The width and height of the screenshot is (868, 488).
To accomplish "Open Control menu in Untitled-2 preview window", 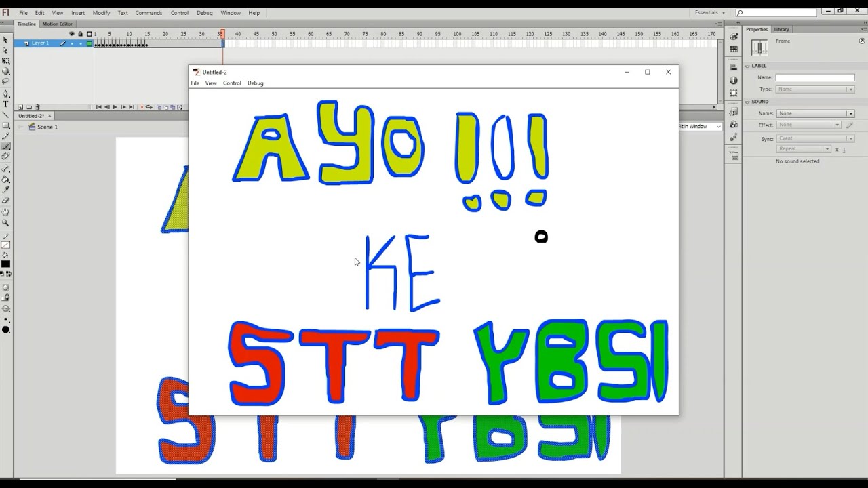I will coord(232,83).
